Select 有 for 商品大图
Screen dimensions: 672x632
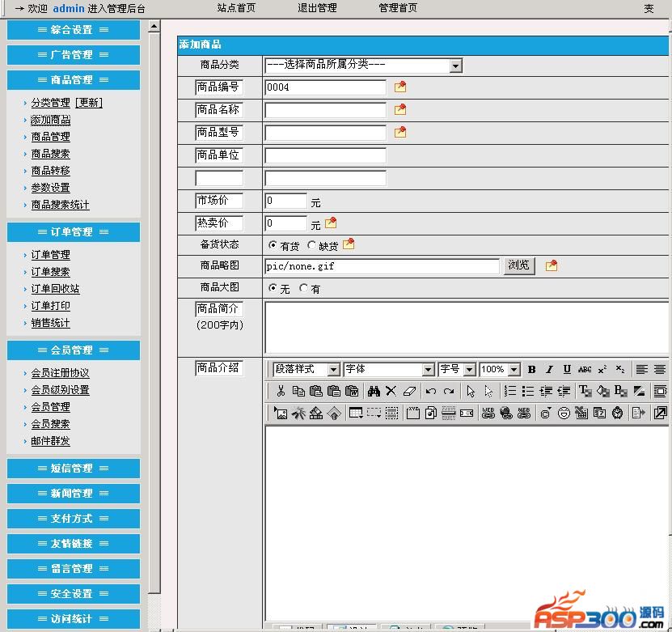coord(303,288)
